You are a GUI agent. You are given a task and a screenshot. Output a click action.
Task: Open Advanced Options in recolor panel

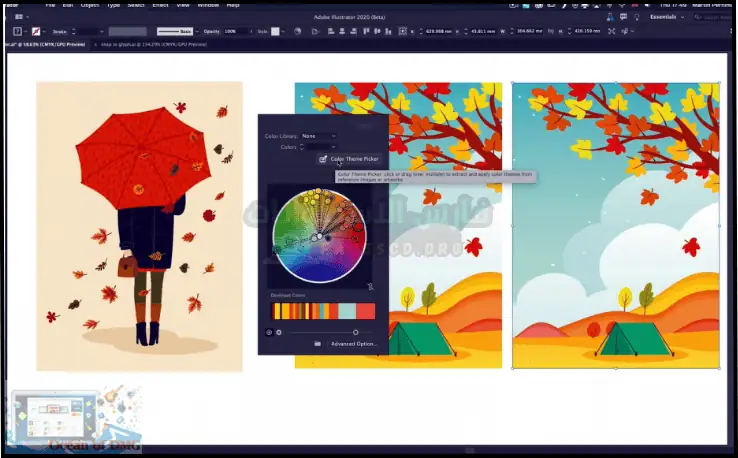tap(353, 344)
